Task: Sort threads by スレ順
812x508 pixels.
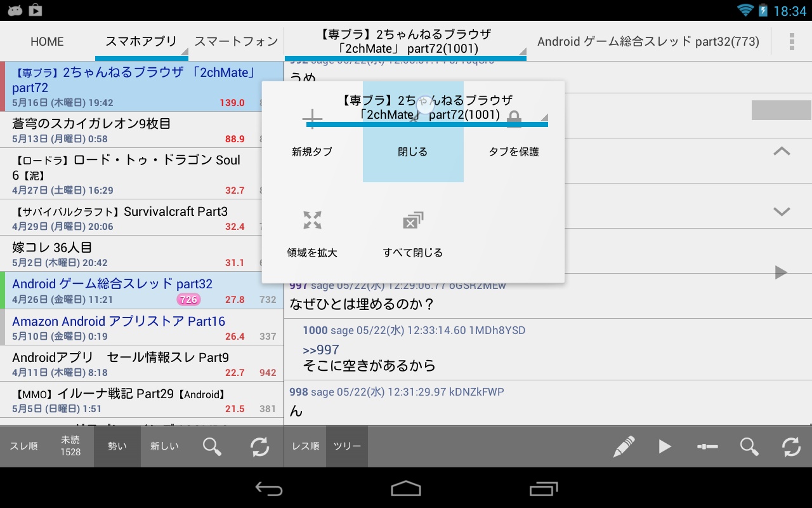Action: [x=23, y=446]
